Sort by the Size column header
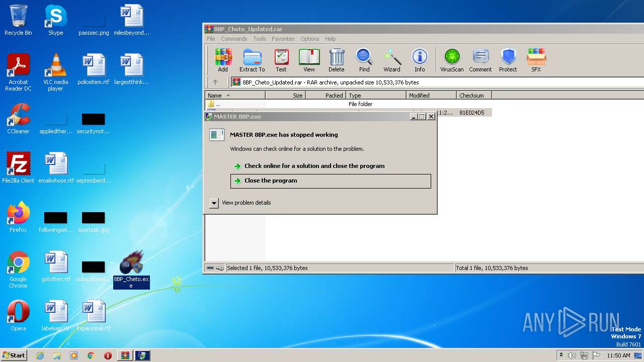The width and height of the screenshot is (644, 362). 285,95
